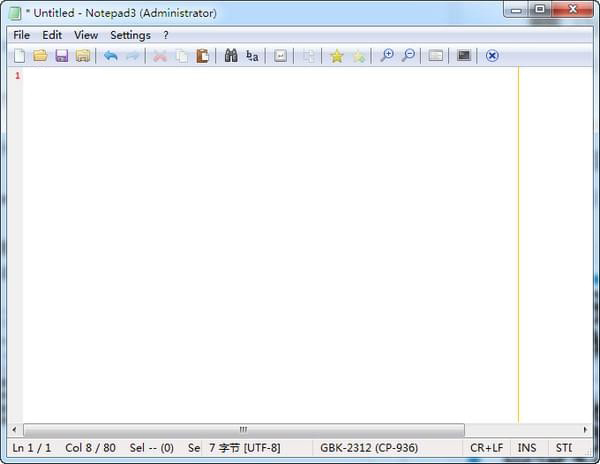This screenshot has height=464, width=600.
Task: Create a new document with the New icon
Action: click(19, 56)
